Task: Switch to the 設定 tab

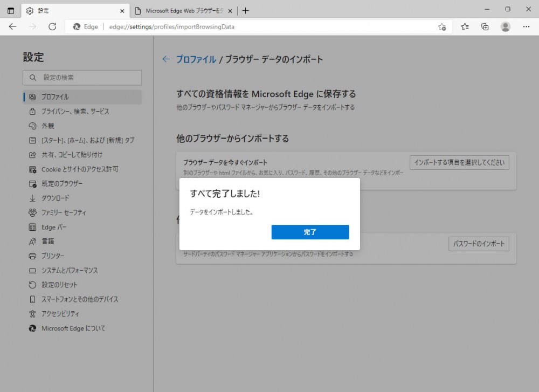Action: click(x=75, y=11)
